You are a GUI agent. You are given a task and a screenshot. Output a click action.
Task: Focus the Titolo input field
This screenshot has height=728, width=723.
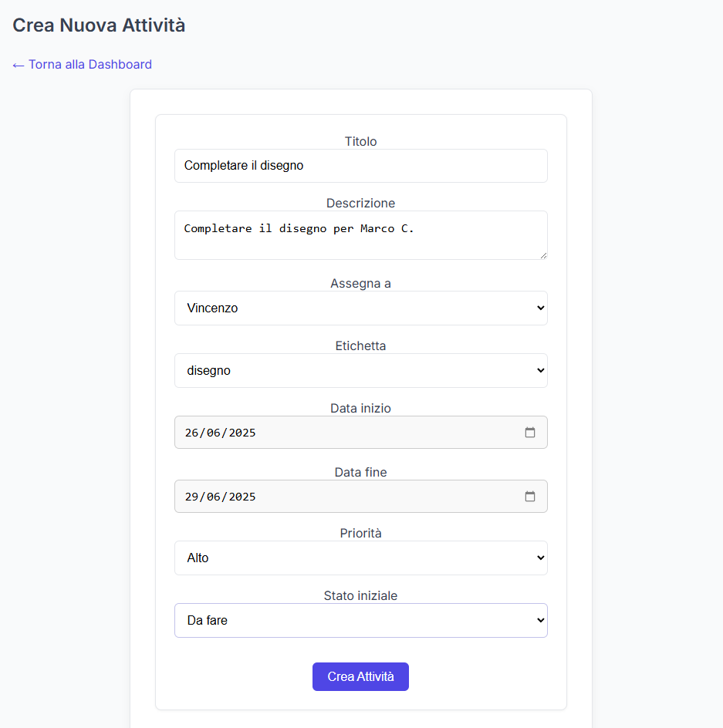point(361,166)
